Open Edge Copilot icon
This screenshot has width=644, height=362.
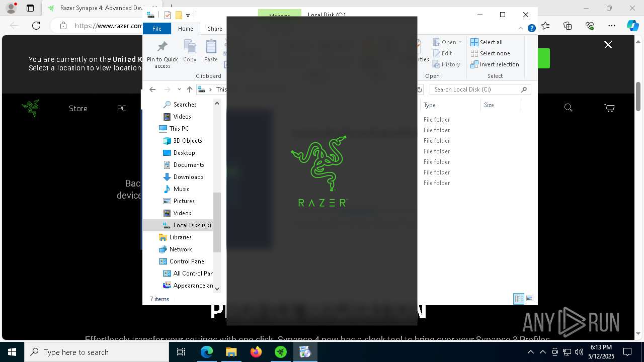[x=632, y=26]
